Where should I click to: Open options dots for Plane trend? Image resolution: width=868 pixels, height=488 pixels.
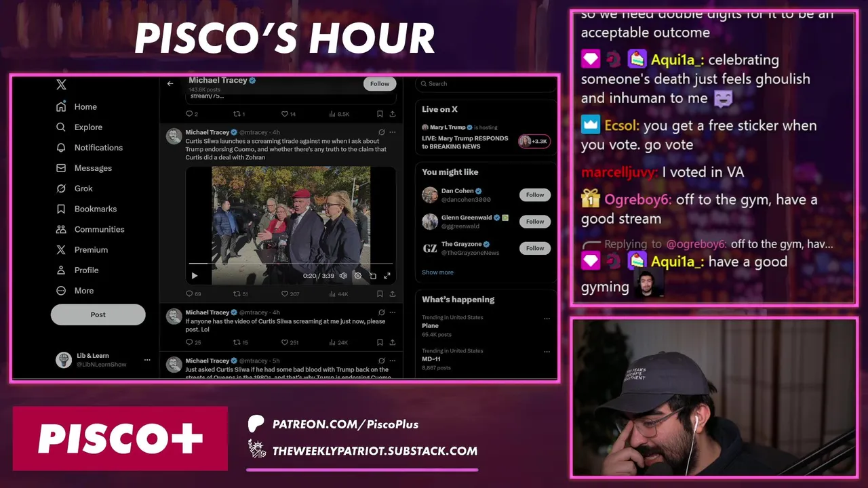[x=547, y=318]
